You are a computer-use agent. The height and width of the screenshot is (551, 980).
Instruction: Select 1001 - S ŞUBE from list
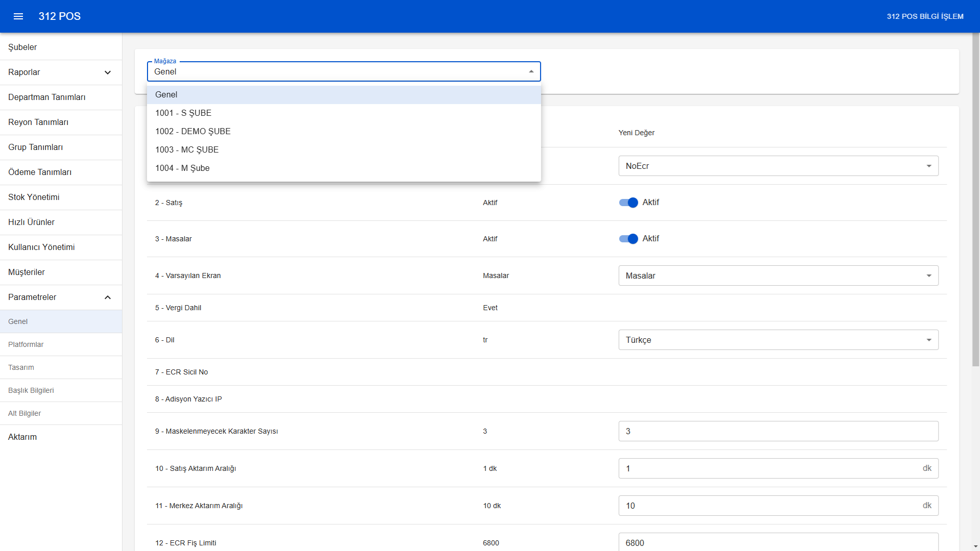[183, 113]
